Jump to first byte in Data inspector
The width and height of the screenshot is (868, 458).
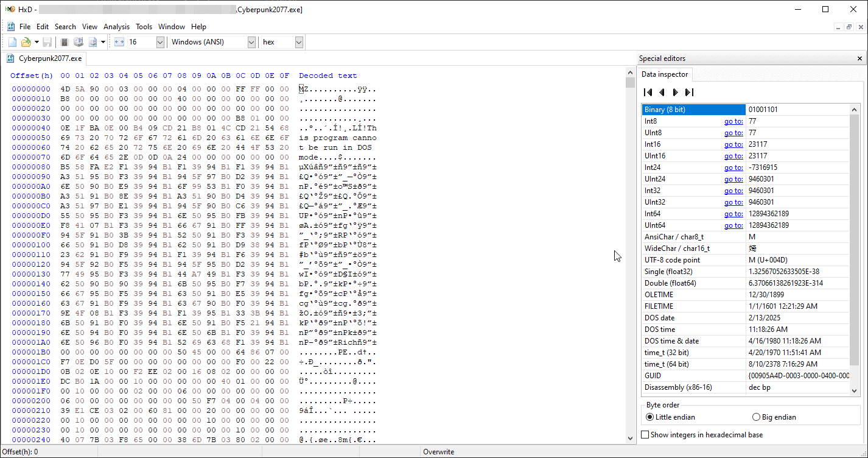648,92
